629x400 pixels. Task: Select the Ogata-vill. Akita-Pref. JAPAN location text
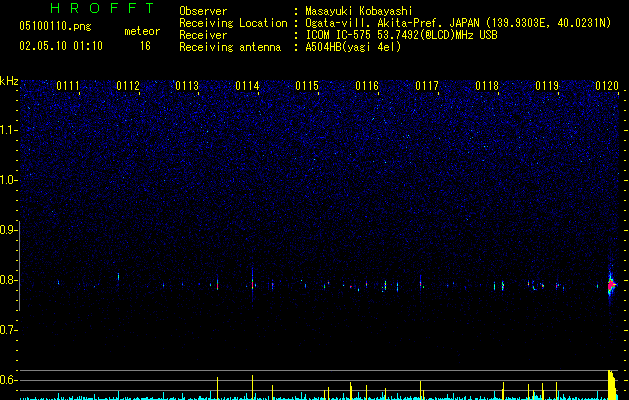458,23
